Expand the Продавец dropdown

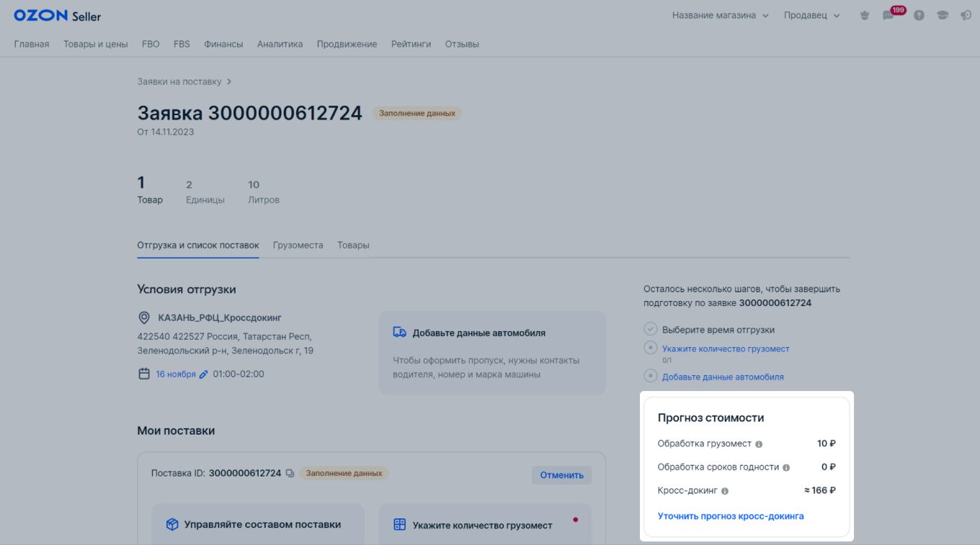click(812, 15)
